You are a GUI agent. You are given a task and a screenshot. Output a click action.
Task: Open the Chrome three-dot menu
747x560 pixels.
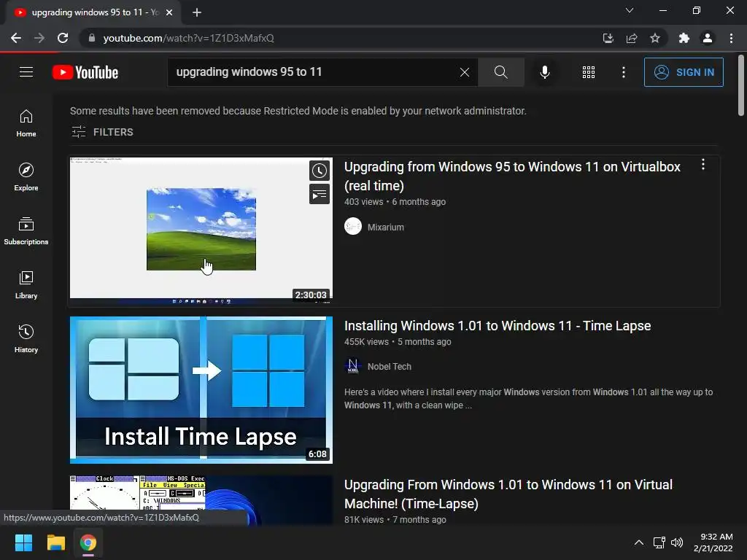click(731, 38)
